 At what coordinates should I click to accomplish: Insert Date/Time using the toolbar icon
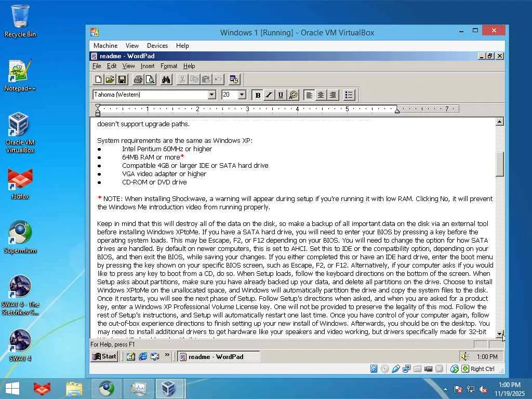pyautogui.click(x=234, y=79)
